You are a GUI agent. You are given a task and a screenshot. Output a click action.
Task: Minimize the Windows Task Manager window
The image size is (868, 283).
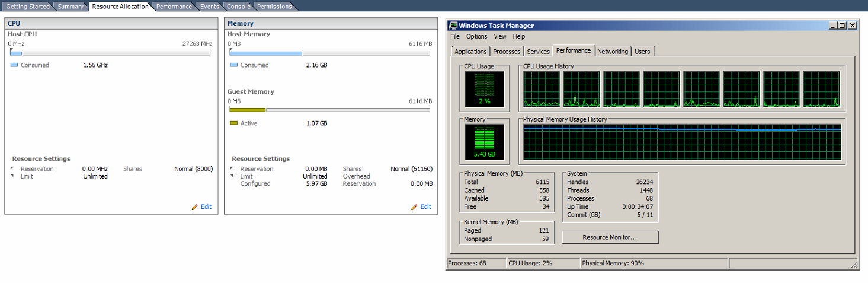tap(833, 26)
